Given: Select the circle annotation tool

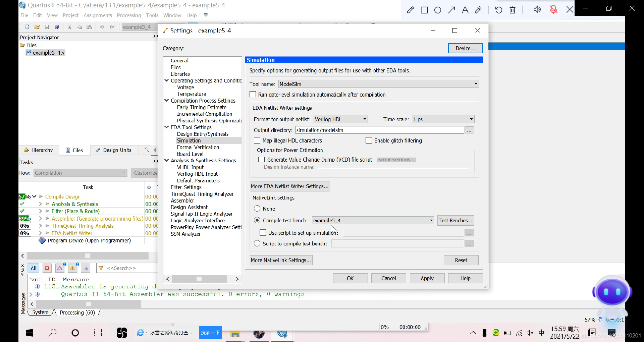Looking at the screenshot, I should tap(438, 10).
